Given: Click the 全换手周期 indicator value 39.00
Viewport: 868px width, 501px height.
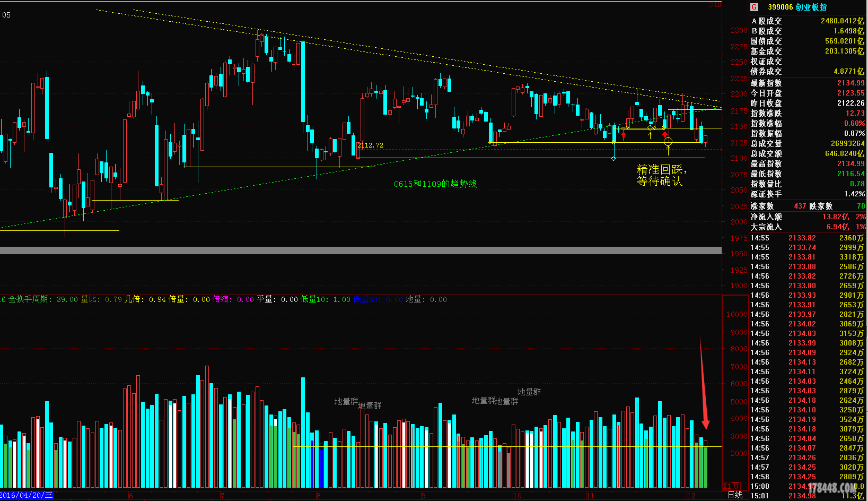Looking at the screenshot, I should coord(67,299).
